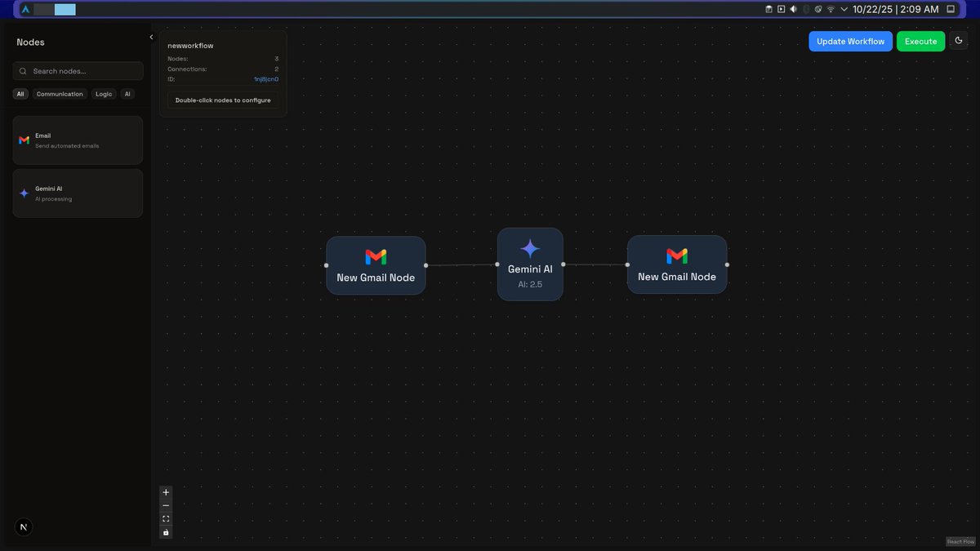Viewport: 980px width, 551px height.
Task: Select the Gemini AI node on the canvas
Action: (x=530, y=264)
